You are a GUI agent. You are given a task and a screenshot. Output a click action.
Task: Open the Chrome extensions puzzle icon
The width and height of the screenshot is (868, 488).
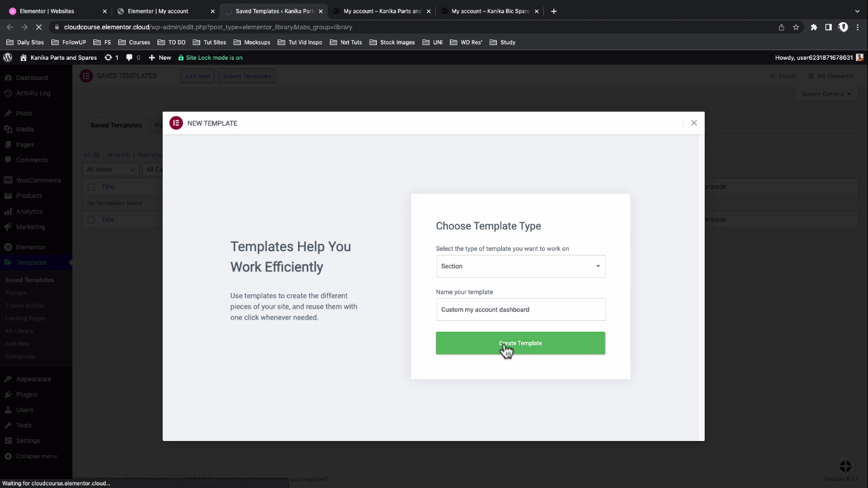(813, 27)
